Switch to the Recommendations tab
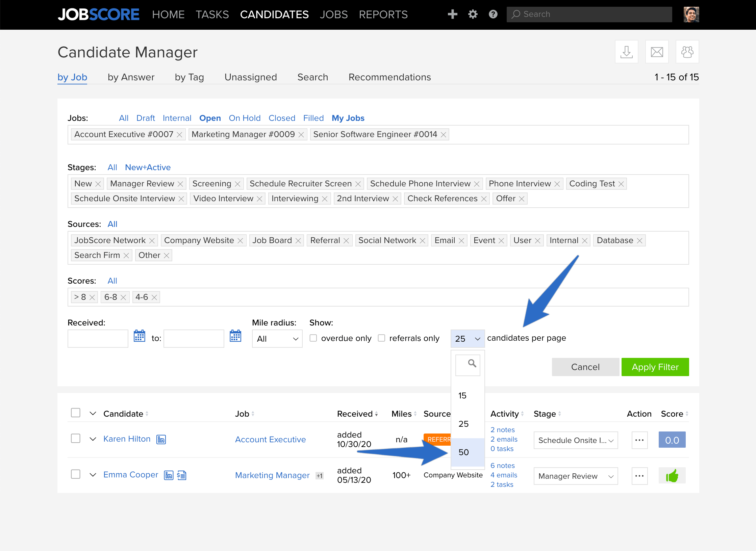756x551 pixels. tap(389, 77)
